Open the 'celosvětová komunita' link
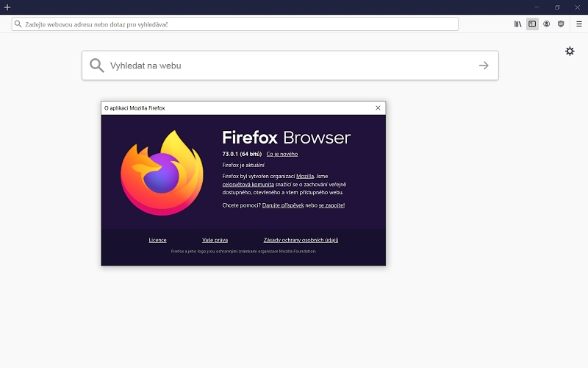The width and height of the screenshot is (588, 368). [x=248, y=185]
